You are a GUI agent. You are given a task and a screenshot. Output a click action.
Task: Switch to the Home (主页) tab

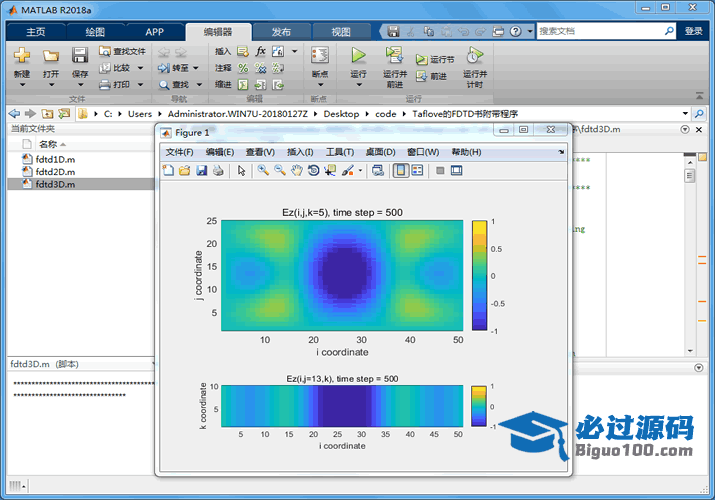point(36,32)
